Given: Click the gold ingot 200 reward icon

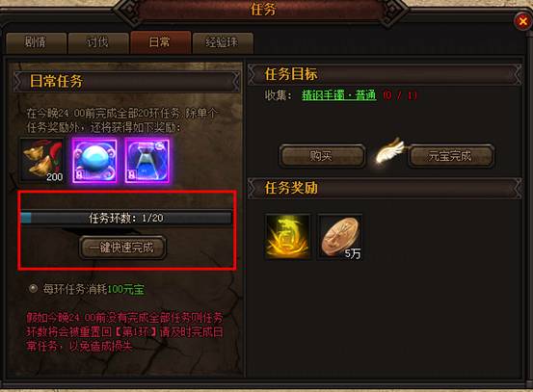Looking at the screenshot, I should coord(42,160).
